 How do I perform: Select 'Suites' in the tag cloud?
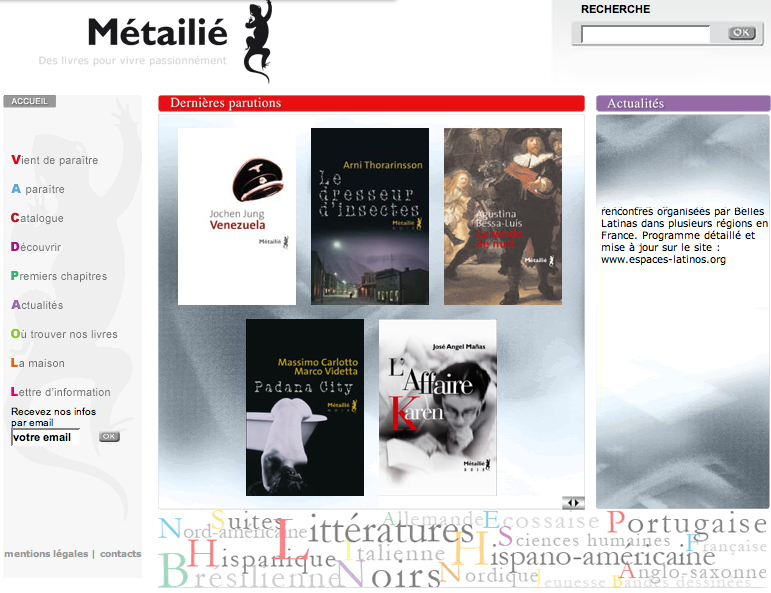248,520
